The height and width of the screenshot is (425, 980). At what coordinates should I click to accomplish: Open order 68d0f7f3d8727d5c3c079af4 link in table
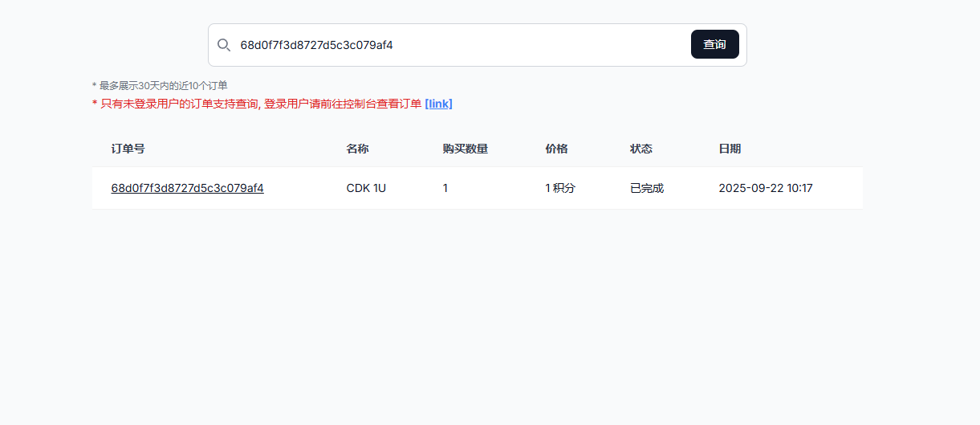click(187, 188)
